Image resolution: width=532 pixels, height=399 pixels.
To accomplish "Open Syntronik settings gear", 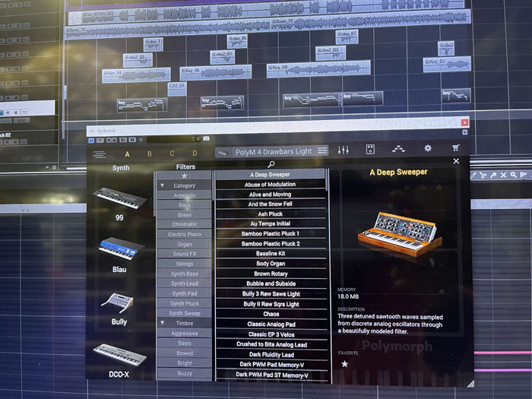I will (428, 148).
